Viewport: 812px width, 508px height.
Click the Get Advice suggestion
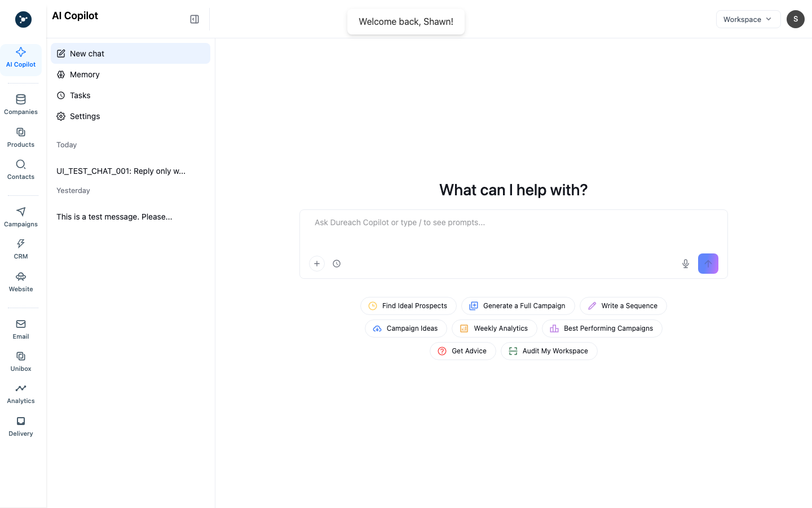coord(463,351)
